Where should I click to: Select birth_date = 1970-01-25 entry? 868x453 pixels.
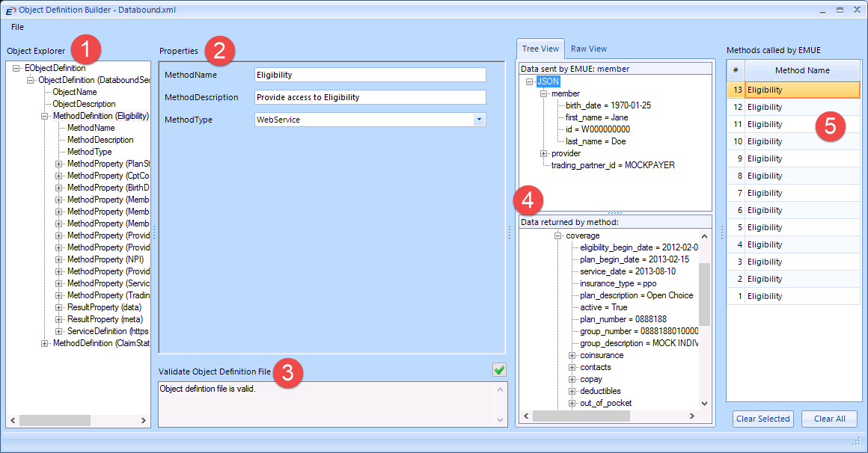[608, 105]
